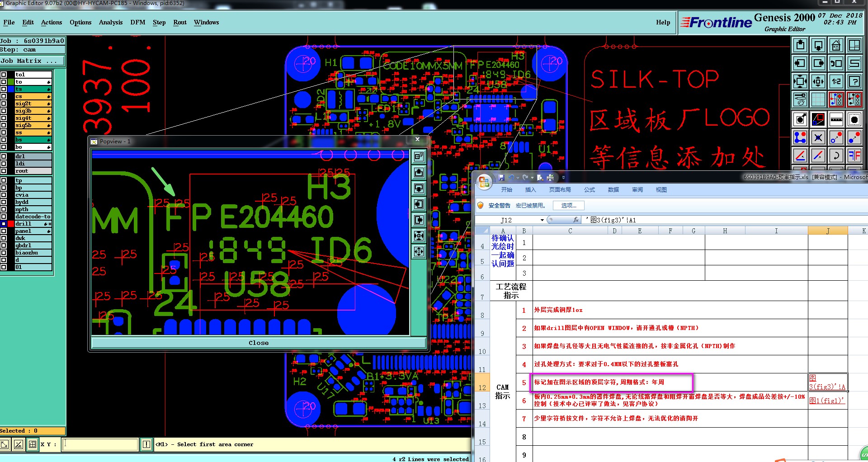Select the area zoom popview tool
Viewport: 868px width, 462px height.
[x=818, y=119]
